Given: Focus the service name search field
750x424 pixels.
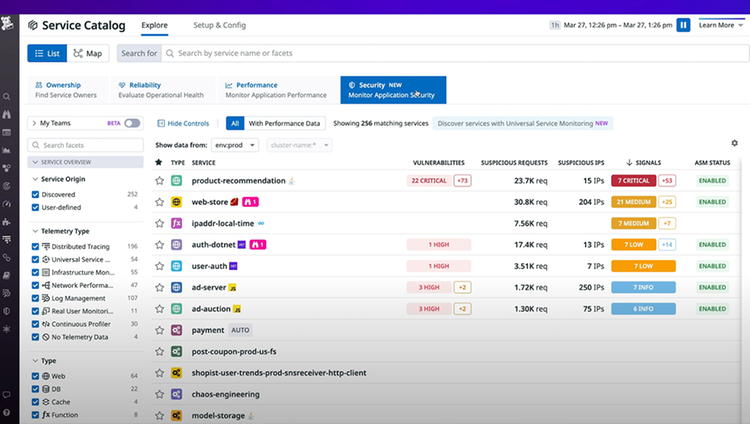Looking at the screenshot, I should click(455, 53).
